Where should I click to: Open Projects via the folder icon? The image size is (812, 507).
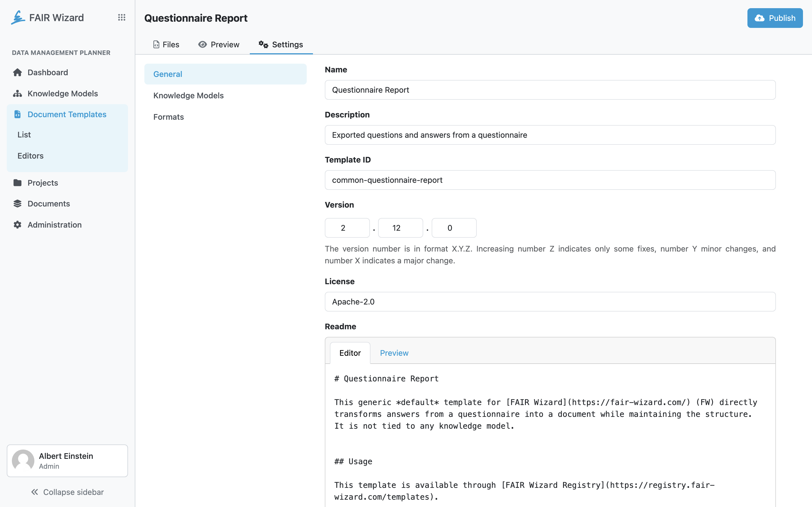[17, 183]
